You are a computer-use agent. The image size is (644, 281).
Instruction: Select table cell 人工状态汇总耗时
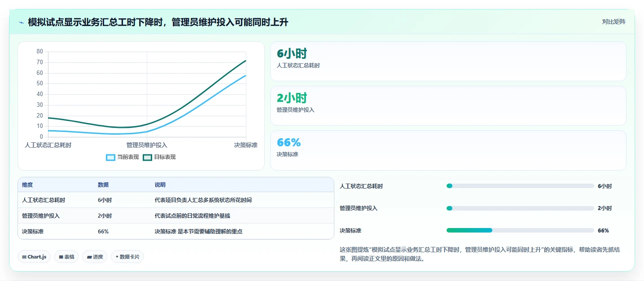(x=44, y=200)
